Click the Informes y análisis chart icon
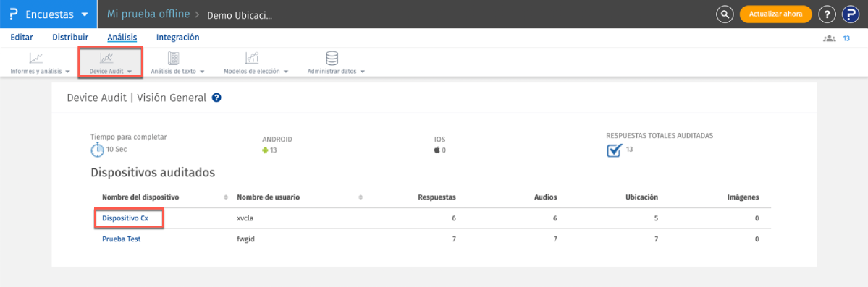The width and height of the screenshot is (868, 287). tap(36, 58)
